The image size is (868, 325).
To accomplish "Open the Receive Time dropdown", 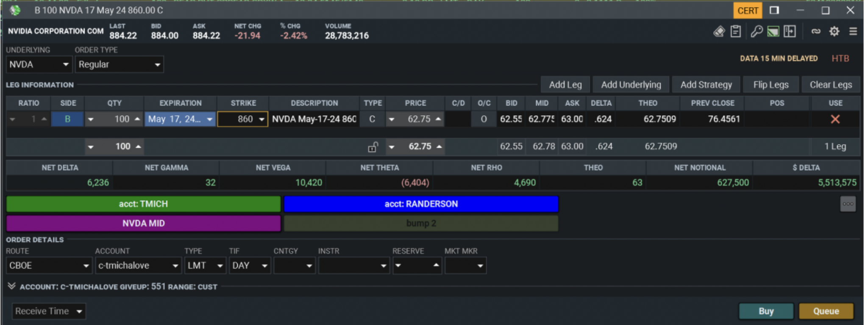I will coord(49,311).
